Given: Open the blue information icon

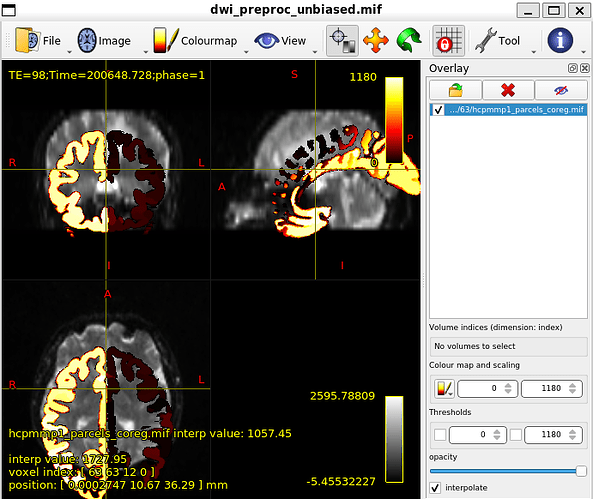Looking at the screenshot, I should click(560, 40).
